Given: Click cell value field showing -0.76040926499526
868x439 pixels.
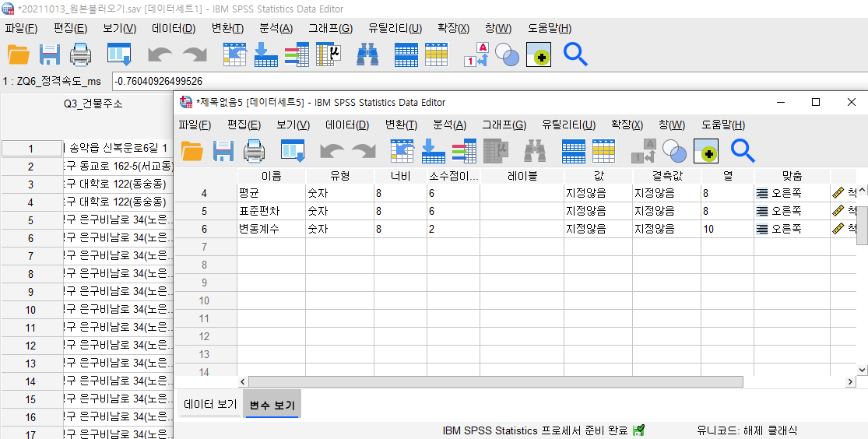Looking at the screenshot, I should 490,82.
